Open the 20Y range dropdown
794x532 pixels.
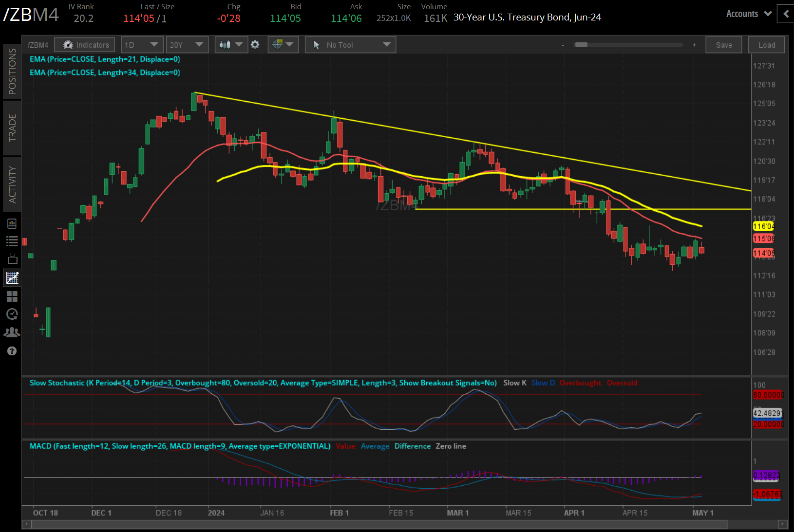[x=187, y=44]
